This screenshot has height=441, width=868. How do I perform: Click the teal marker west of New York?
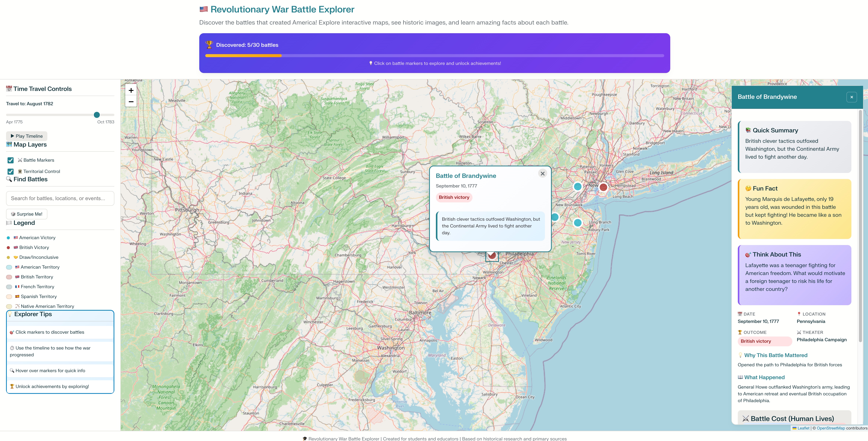[x=578, y=186]
